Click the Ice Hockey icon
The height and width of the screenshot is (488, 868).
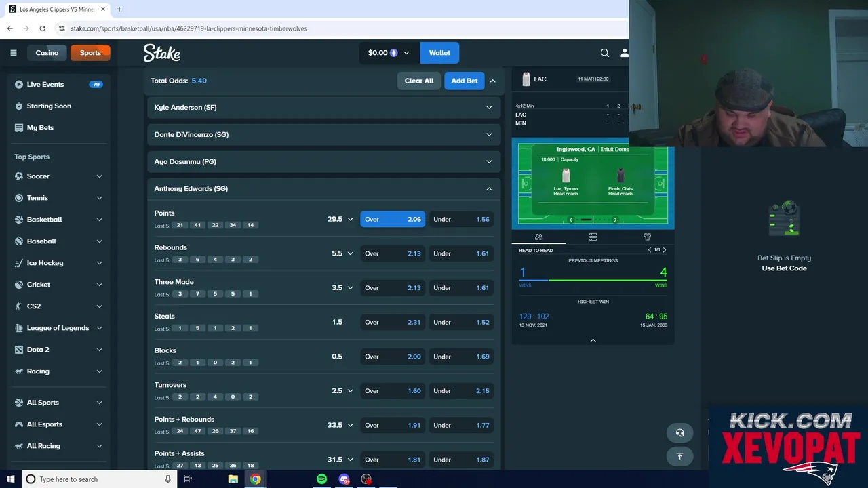tap(19, 263)
